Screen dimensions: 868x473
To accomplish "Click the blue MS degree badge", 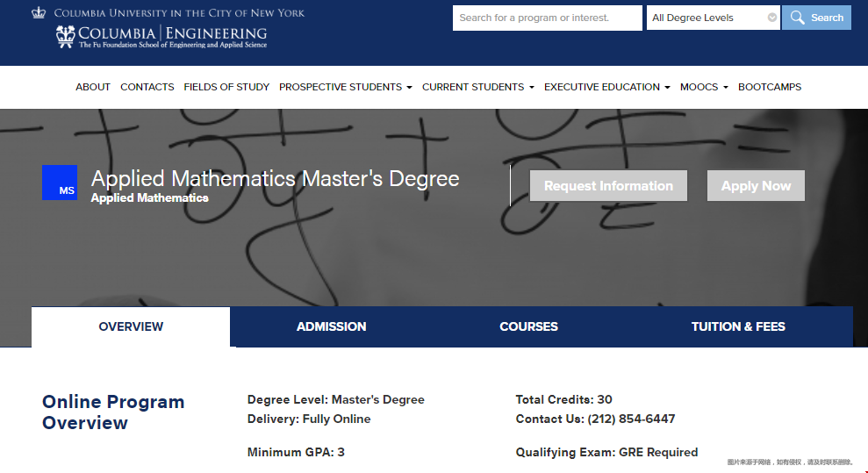I will (60, 183).
